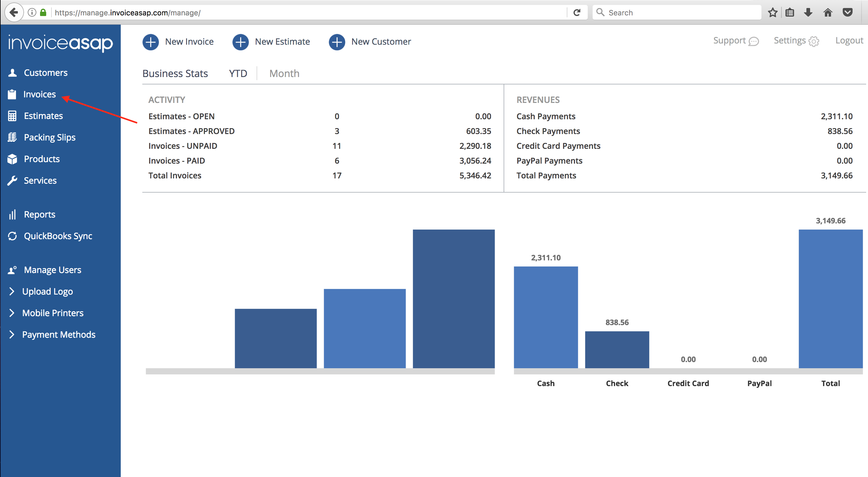Open Reports in the sidebar
Screen dimensions: 868x477
click(x=39, y=214)
